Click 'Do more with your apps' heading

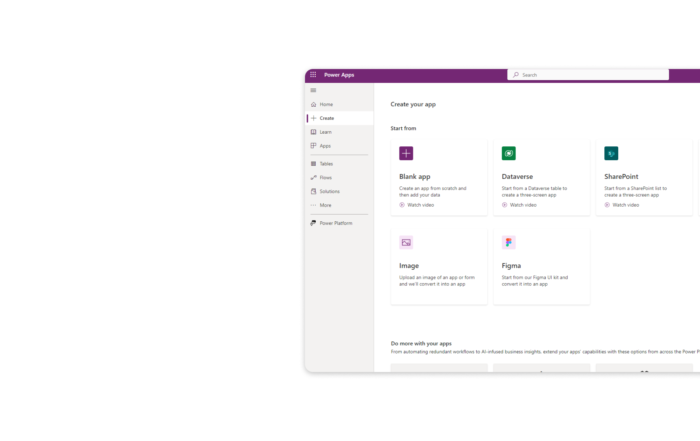click(x=421, y=343)
